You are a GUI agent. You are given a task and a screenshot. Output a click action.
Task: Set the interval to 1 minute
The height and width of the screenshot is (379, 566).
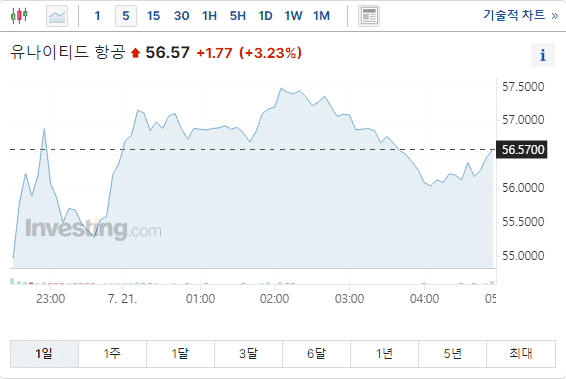point(97,16)
